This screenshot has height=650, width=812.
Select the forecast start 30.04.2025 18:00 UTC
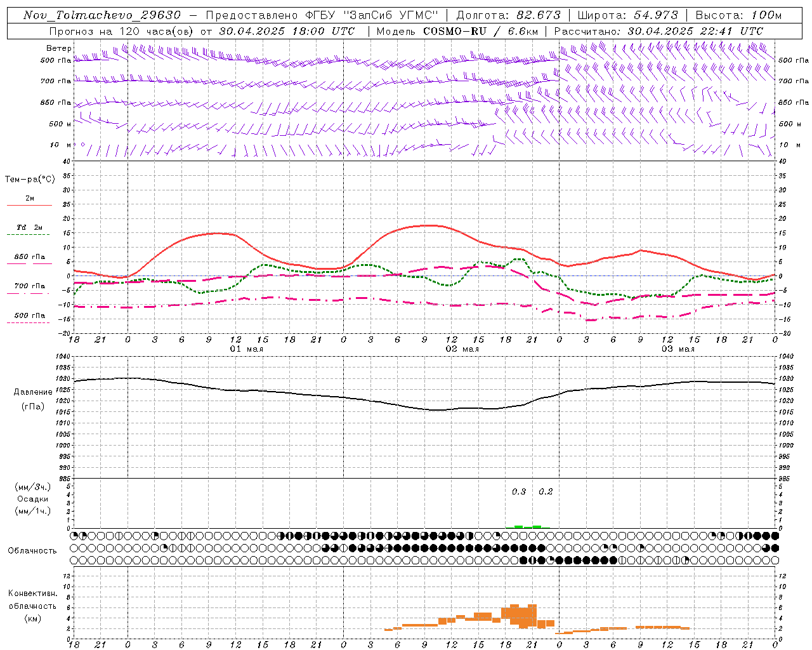click(x=287, y=31)
